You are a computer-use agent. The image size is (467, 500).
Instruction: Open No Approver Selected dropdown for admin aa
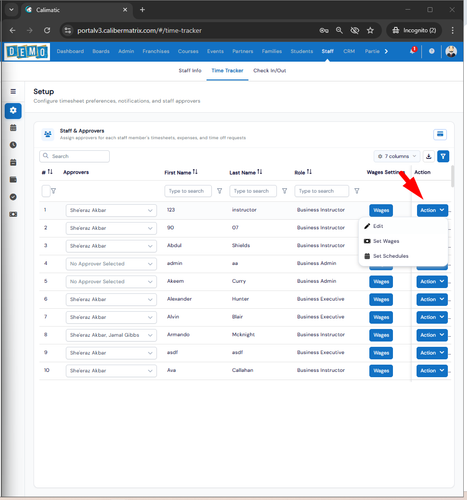click(111, 264)
